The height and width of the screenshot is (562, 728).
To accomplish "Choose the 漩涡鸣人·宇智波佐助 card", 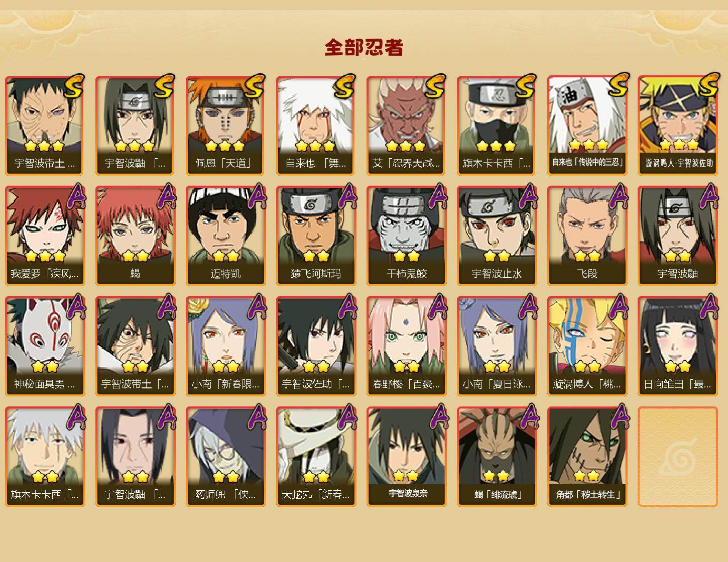I will pos(677,125).
